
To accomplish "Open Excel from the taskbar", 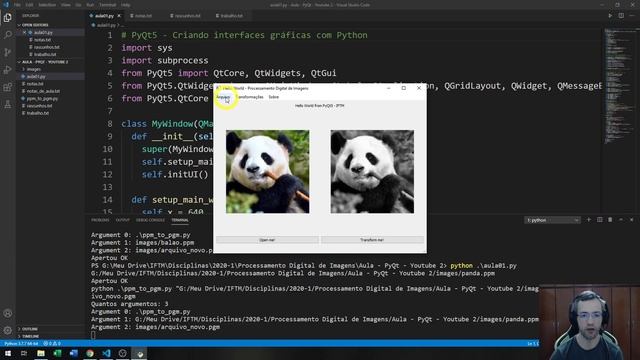I will (57, 353).
